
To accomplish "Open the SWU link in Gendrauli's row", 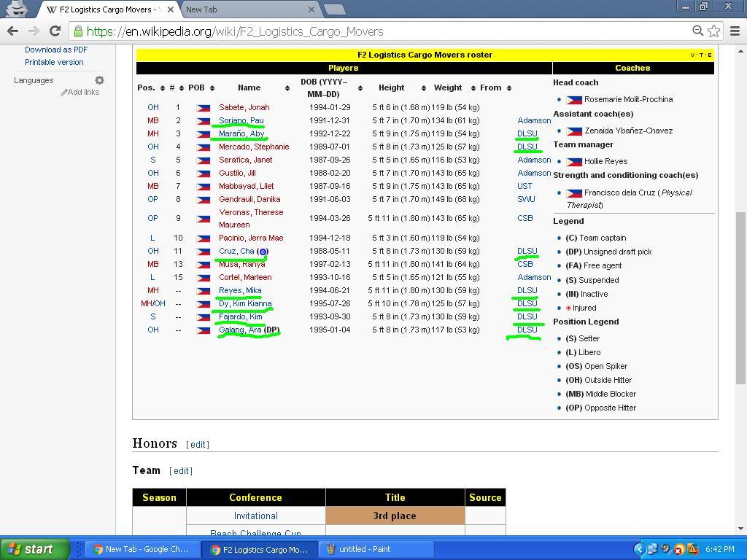I will [x=526, y=199].
